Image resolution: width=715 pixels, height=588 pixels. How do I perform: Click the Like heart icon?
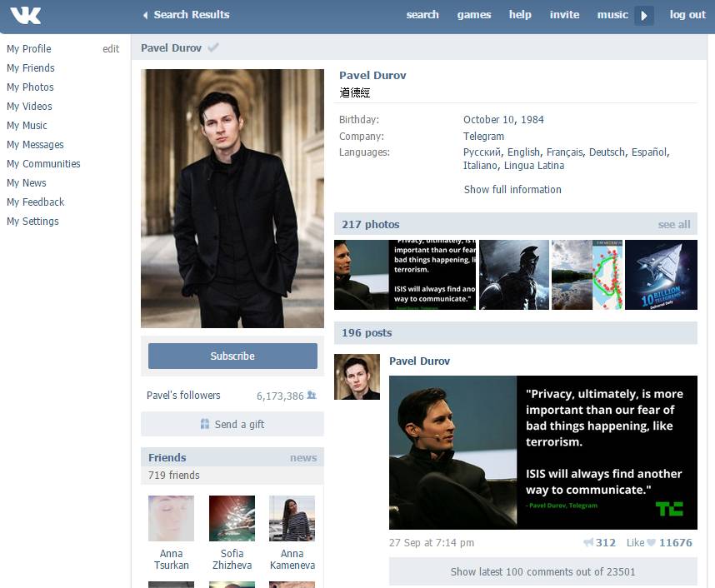pyautogui.click(x=651, y=542)
